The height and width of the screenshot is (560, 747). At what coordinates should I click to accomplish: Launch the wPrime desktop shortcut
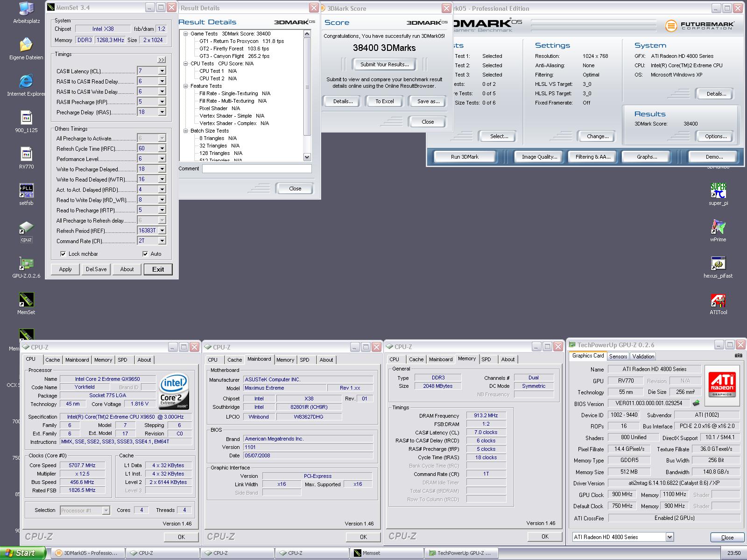pyautogui.click(x=718, y=228)
